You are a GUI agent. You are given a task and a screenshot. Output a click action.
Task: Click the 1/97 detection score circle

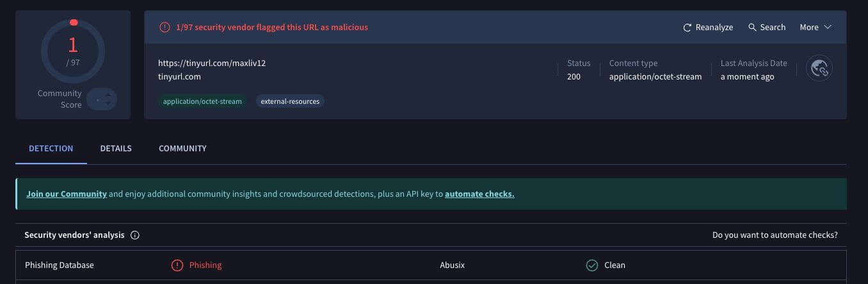click(73, 51)
